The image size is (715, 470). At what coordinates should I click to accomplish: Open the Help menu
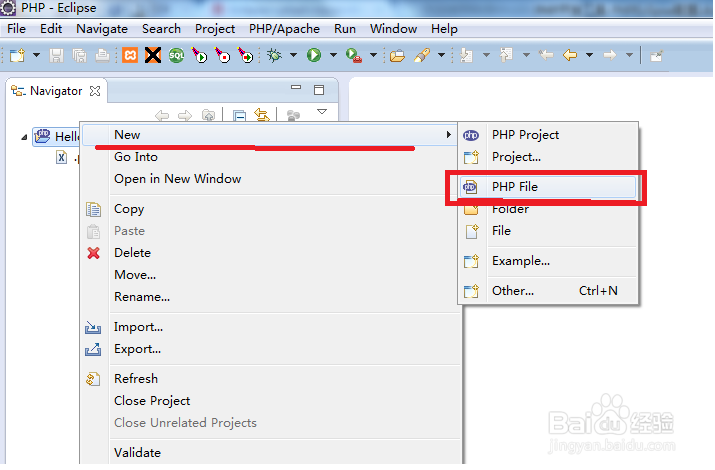(x=444, y=29)
